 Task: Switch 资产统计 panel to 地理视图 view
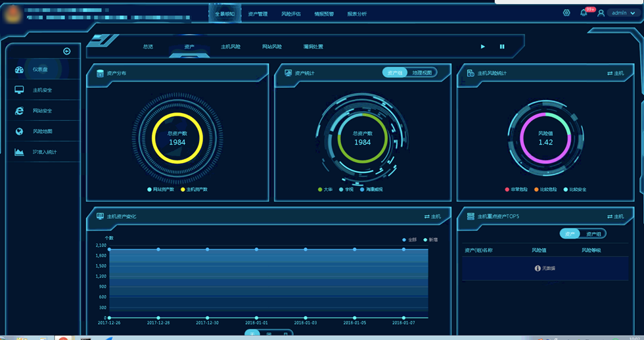(422, 73)
